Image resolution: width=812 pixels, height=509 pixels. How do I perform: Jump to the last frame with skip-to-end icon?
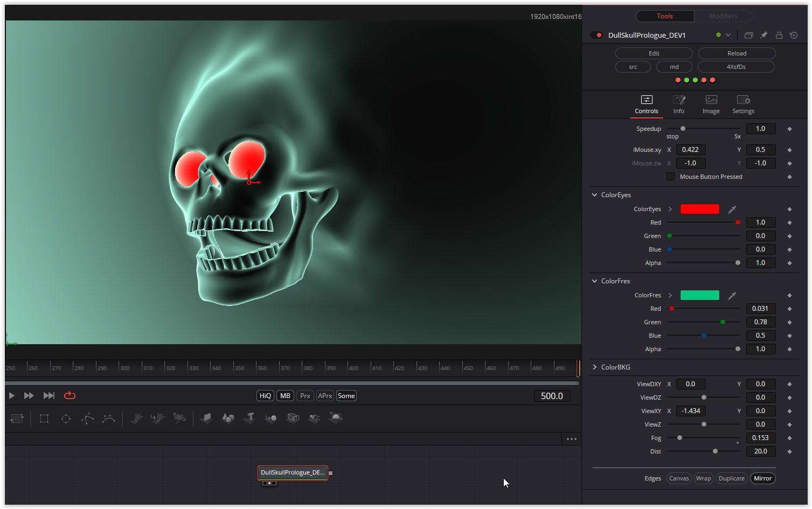(x=49, y=396)
